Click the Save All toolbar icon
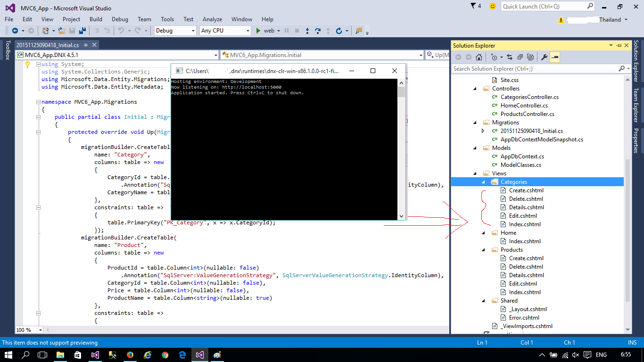Screen dimensions: 644x362 (x=82, y=31)
